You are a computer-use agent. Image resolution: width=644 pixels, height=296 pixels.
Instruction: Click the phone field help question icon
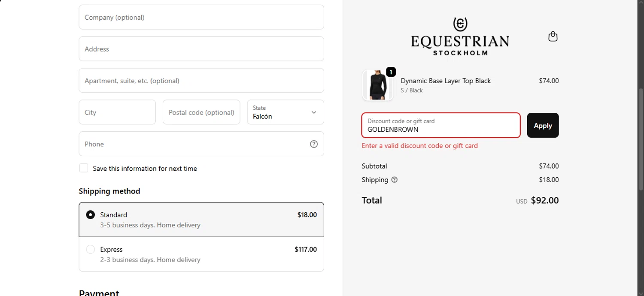click(x=314, y=144)
